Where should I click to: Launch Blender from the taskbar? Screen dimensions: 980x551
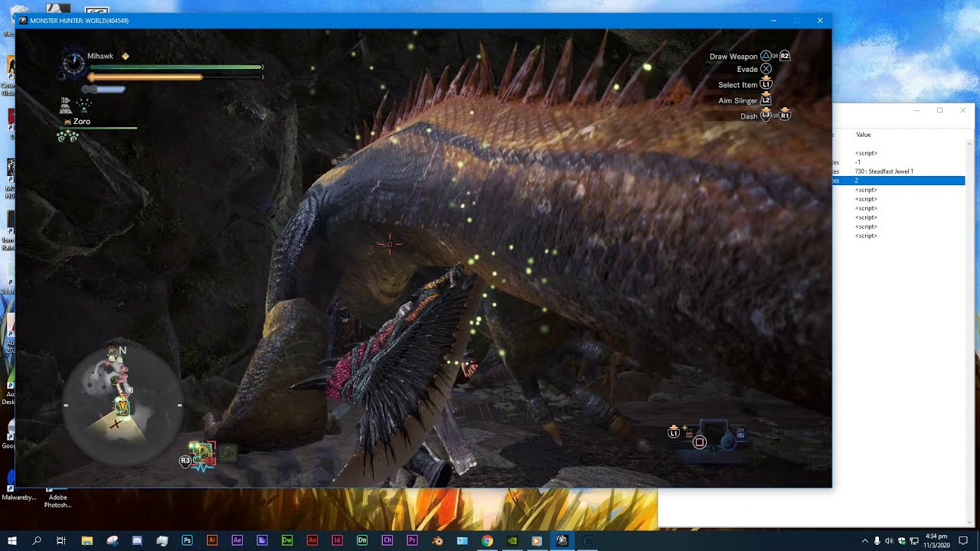(437, 540)
